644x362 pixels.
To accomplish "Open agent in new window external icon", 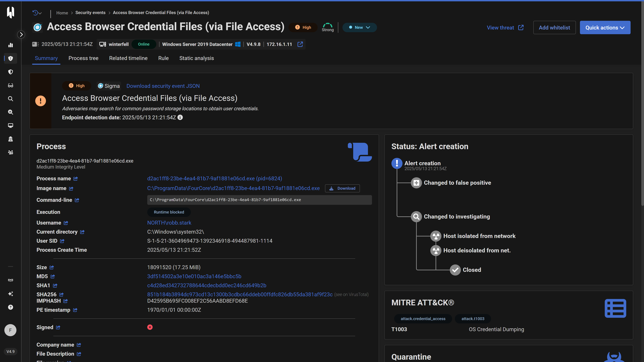I will [300, 44].
